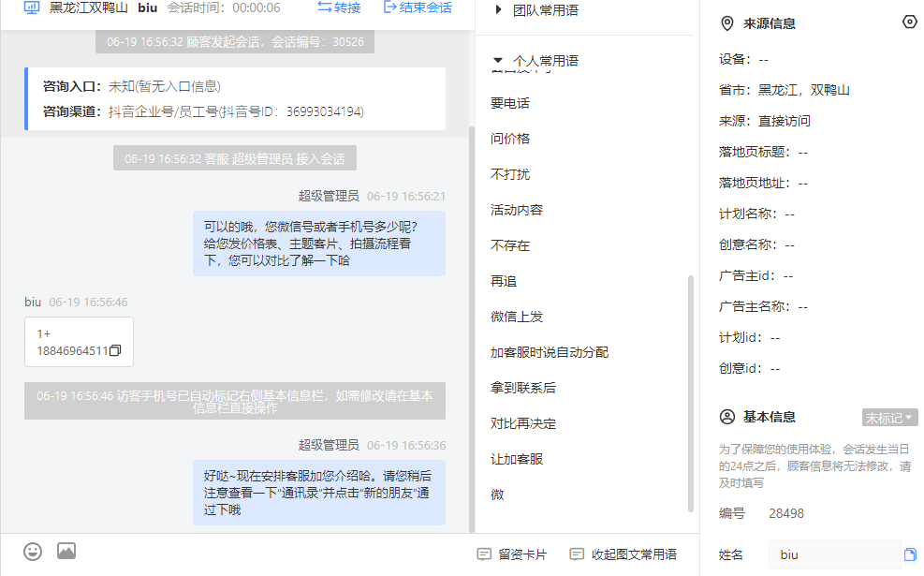Select the 活动内容 quick phrase
This screenshot has height=576, width=924.
517,210
